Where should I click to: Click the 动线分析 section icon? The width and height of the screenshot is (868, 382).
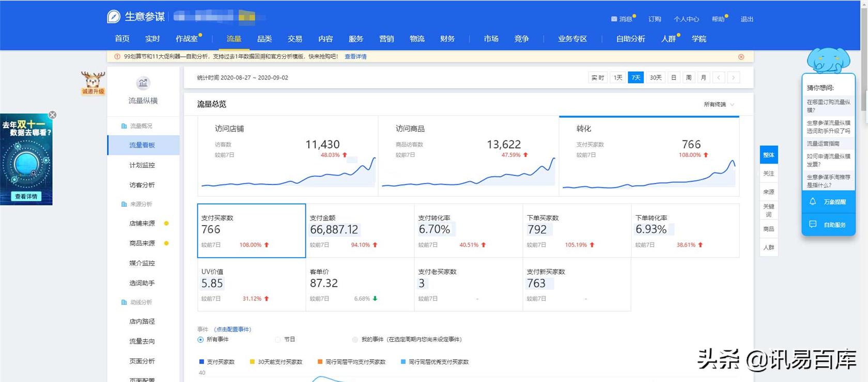(x=124, y=303)
